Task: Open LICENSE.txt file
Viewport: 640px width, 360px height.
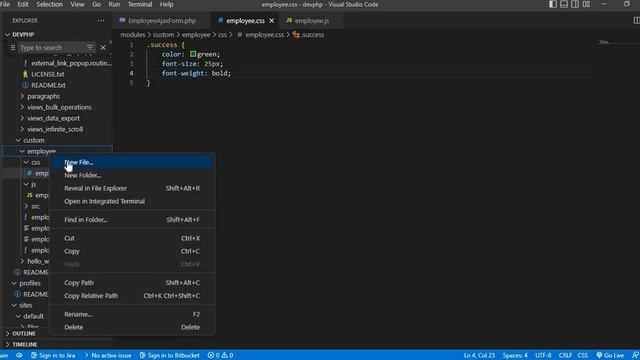Action: coord(47,74)
